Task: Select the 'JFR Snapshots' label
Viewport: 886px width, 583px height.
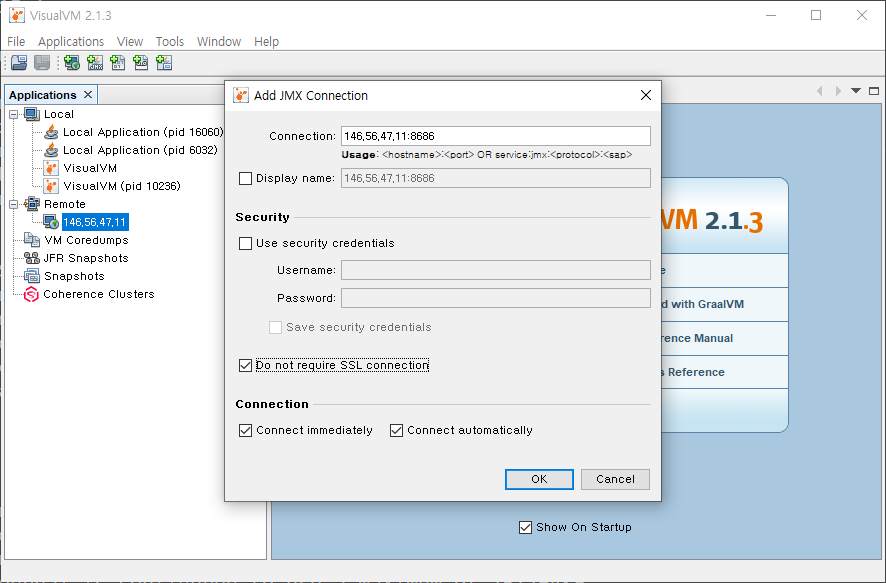Action: (86, 258)
